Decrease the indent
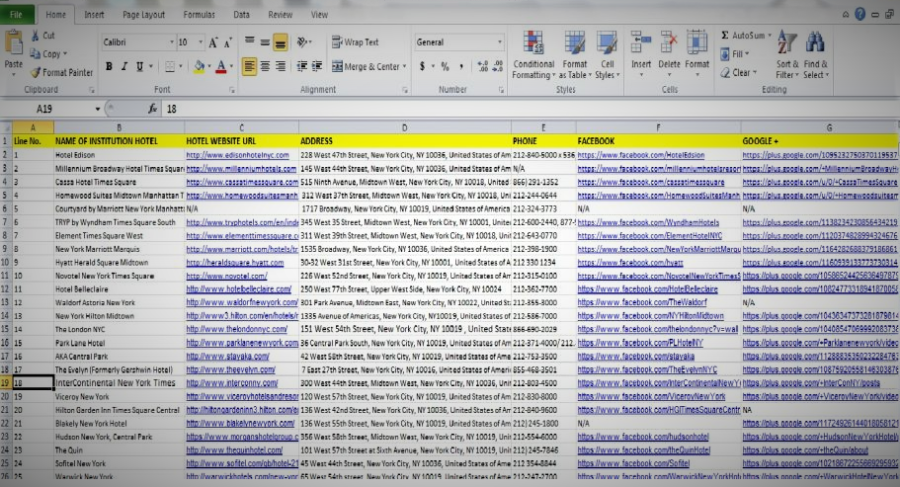 pyautogui.click(x=301, y=67)
